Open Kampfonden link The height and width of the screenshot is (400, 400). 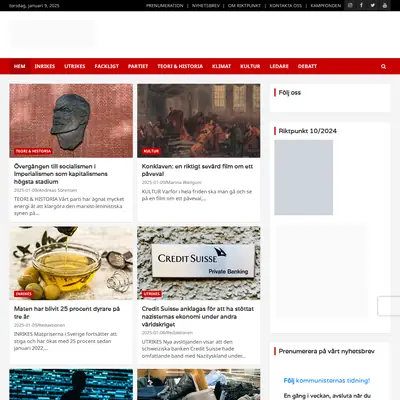point(326,6)
